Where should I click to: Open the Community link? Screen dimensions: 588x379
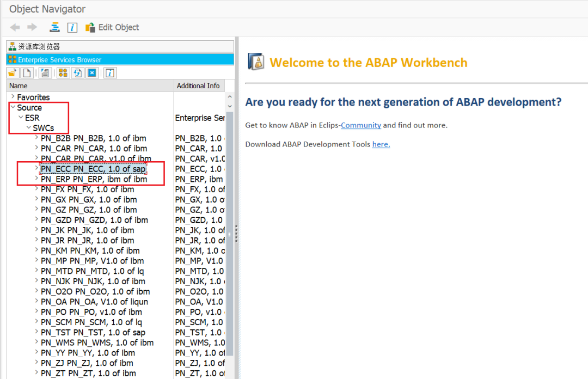pyautogui.click(x=361, y=125)
